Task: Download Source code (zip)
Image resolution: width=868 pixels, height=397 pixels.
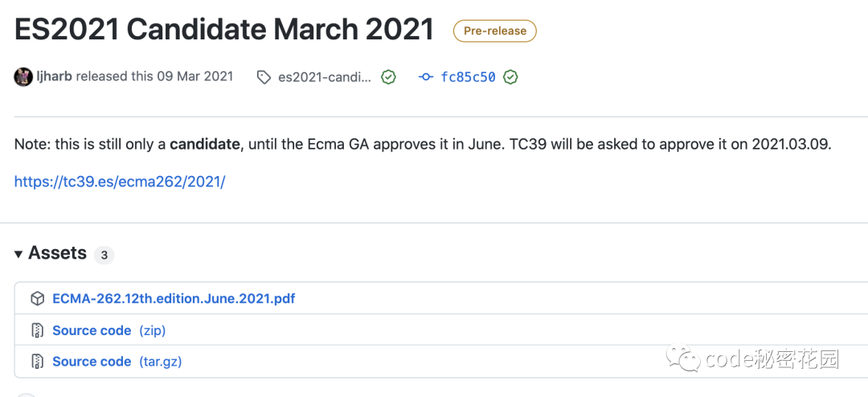Action: [109, 330]
